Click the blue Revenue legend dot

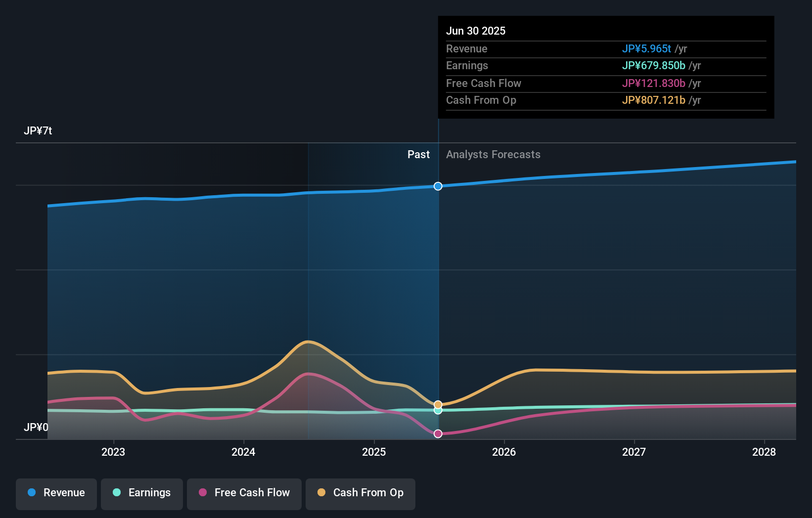click(x=32, y=493)
